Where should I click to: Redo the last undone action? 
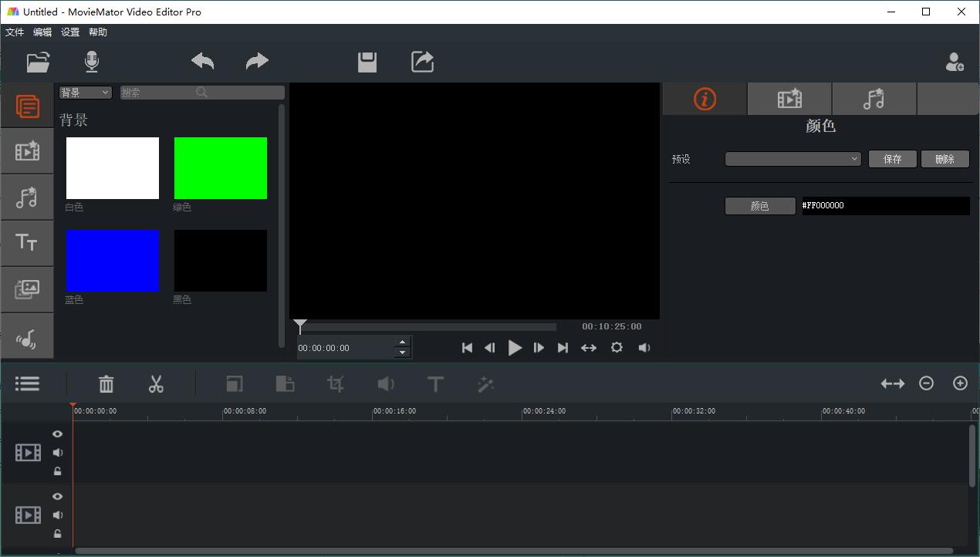[x=257, y=62]
